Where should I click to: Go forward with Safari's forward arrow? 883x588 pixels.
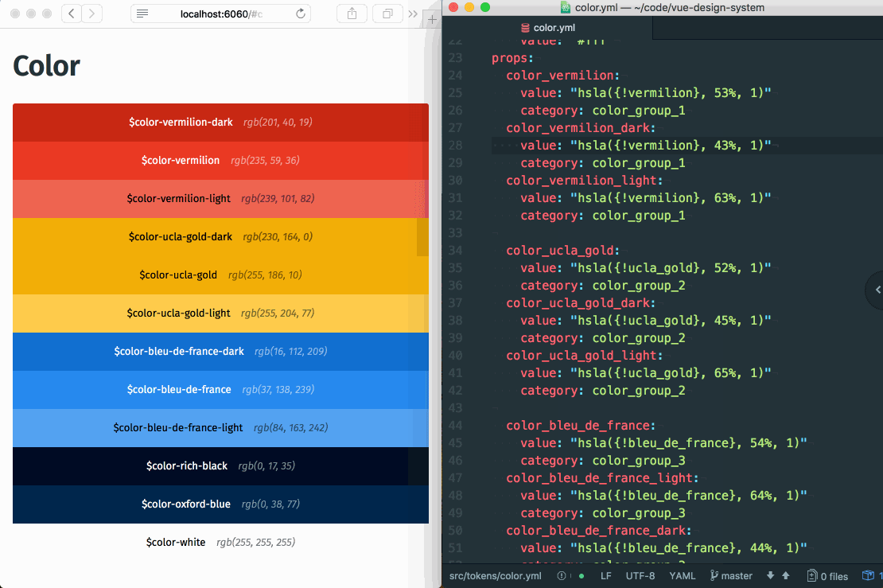[x=91, y=14]
